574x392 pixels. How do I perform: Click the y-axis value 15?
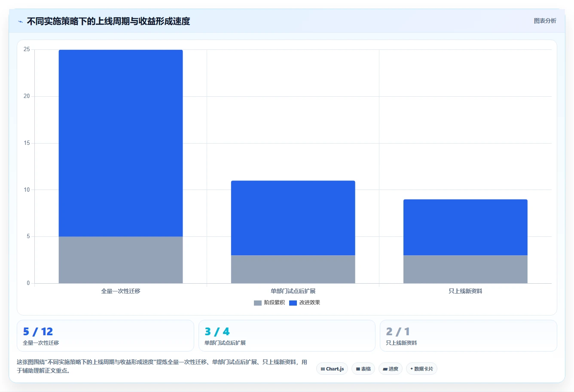pos(27,143)
